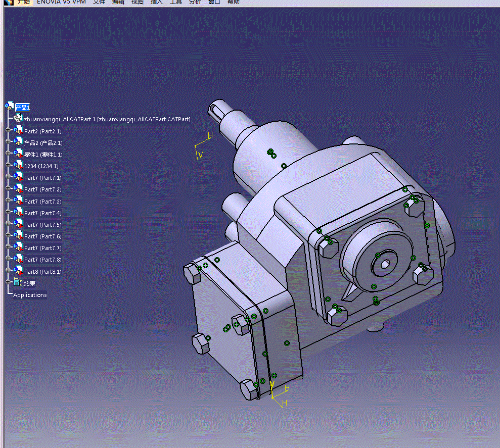Select the 零件1 (零件1.1) label
The height and width of the screenshot is (448, 500).
pos(43,155)
